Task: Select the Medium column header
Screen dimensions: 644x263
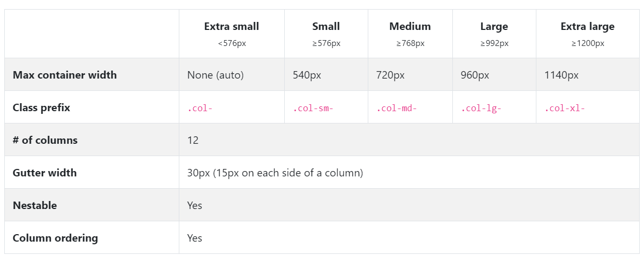Action: (x=410, y=34)
